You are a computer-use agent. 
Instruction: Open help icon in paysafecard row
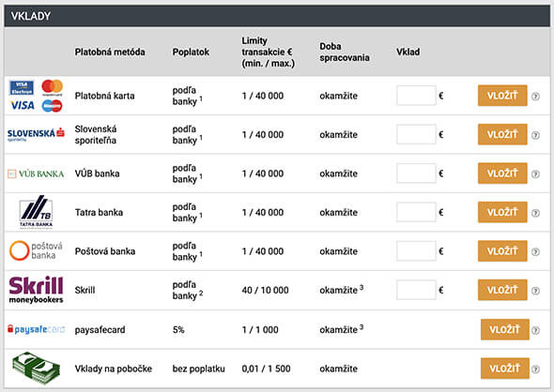tap(535, 330)
